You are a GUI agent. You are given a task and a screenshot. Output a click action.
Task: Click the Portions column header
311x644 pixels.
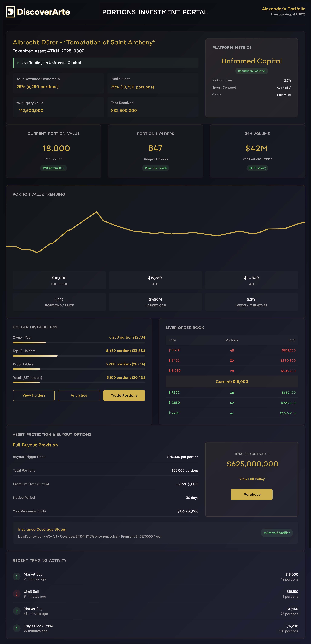(232, 340)
